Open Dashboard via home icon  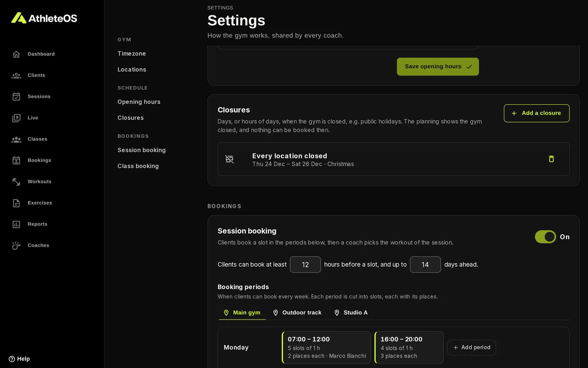(16, 54)
